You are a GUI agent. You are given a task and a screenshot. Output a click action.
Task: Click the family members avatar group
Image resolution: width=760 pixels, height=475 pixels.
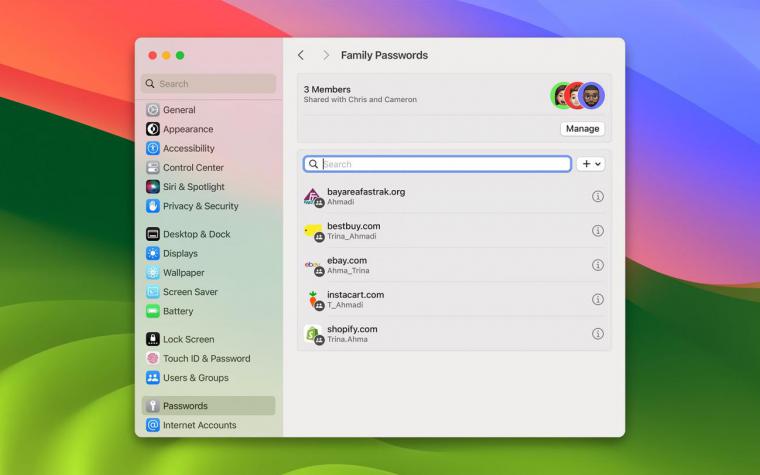[577, 95]
